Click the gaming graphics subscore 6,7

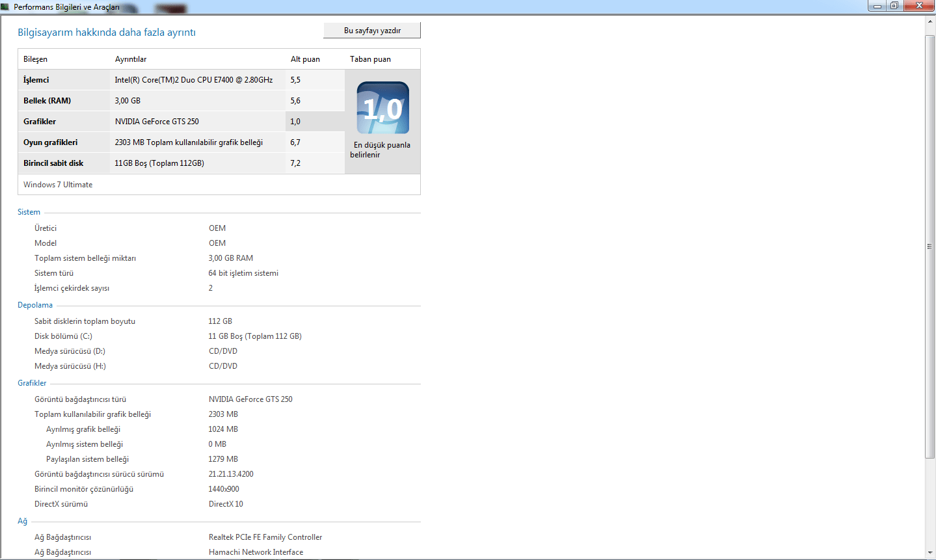[x=295, y=142]
